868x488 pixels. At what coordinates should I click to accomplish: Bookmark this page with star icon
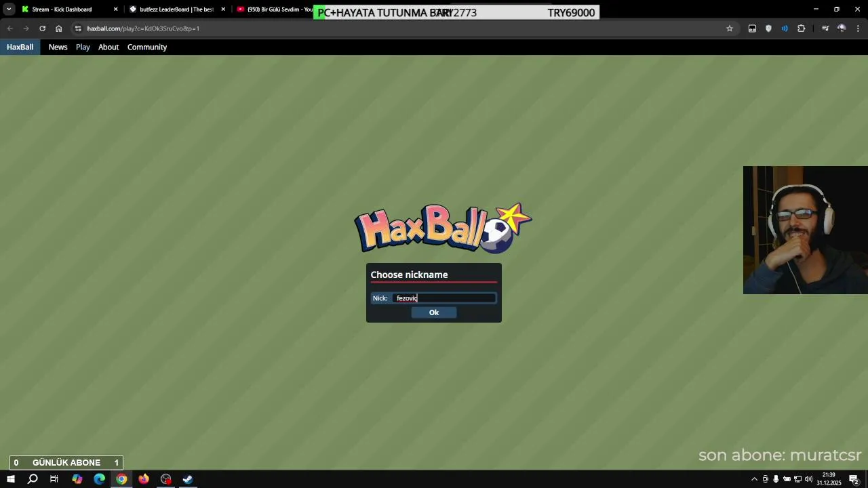click(x=730, y=28)
